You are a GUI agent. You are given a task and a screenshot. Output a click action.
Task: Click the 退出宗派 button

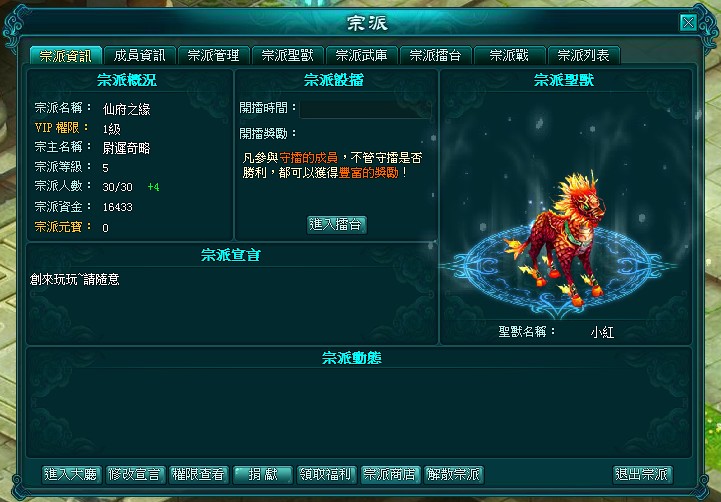point(642,474)
